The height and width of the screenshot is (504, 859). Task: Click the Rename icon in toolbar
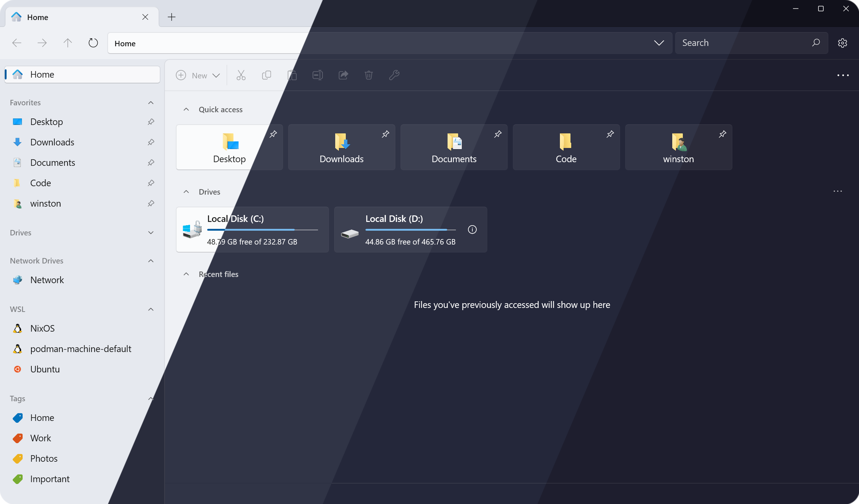point(318,75)
